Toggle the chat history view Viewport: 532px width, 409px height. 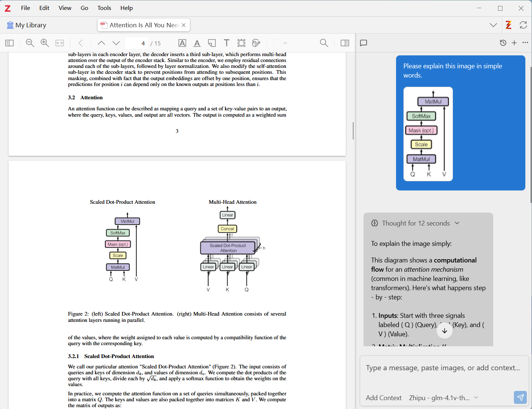pyautogui.click(x=503, y=43)
